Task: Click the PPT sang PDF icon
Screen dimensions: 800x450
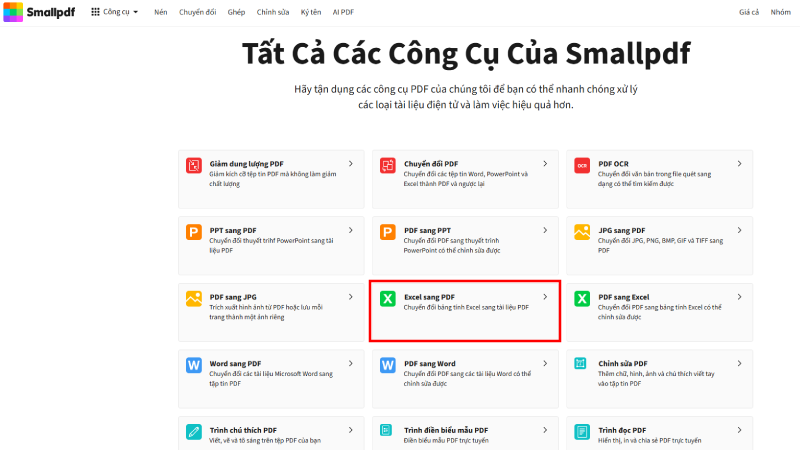Action: (194, 232)
